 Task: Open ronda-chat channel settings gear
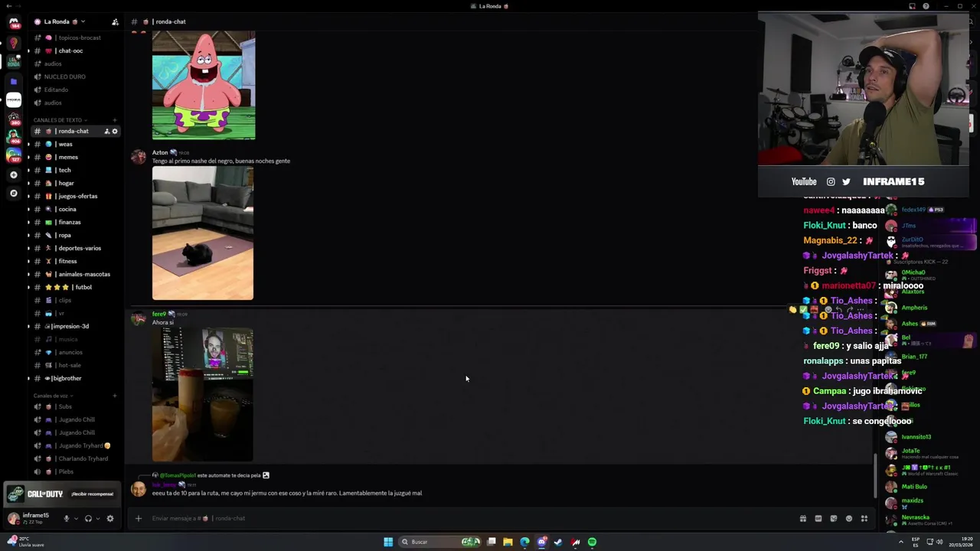click(115, 131)
